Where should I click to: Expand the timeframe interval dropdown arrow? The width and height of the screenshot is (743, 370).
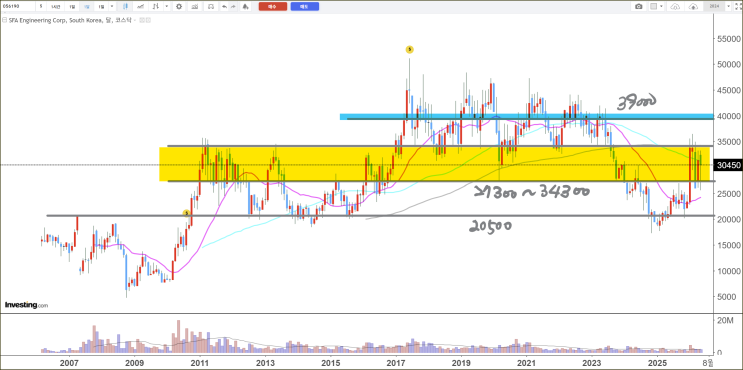(x=112, y=6)
